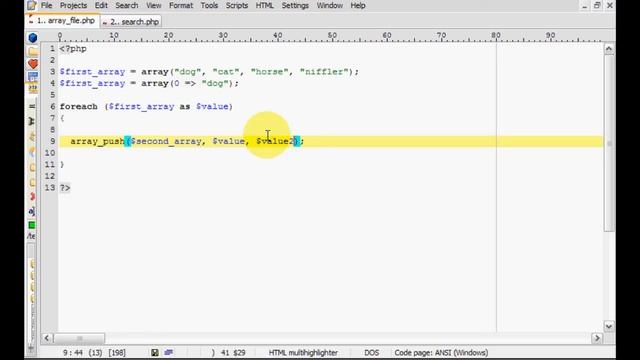This screenshot has width=640, height=360.
Task: Open the red heart favorites icon
Action: [x=33, y=64]
